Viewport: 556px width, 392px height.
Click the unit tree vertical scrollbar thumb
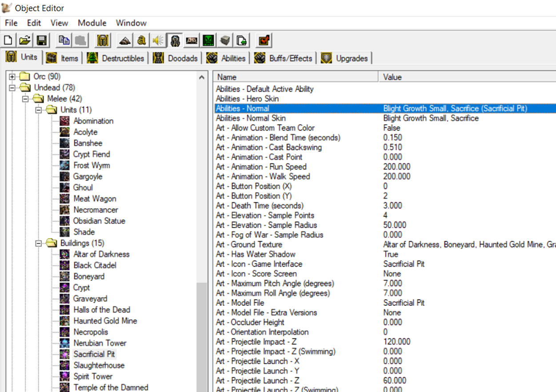pyautogui.click(x=202, y=337)
